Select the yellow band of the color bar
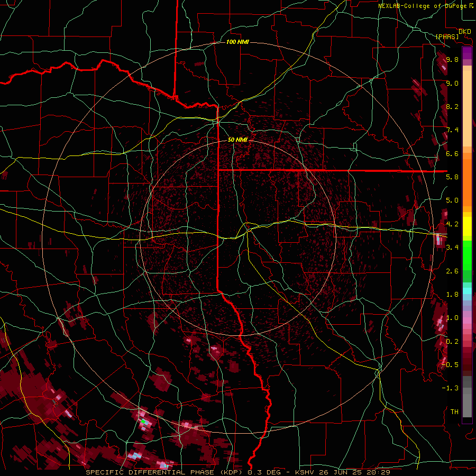This screenshot has height=476, width=476. point(467,226)
